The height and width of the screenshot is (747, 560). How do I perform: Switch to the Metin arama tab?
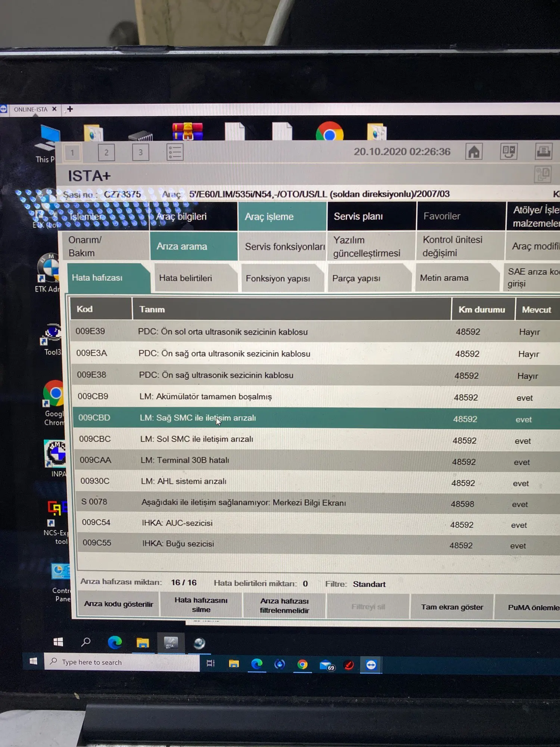point(457,278)
